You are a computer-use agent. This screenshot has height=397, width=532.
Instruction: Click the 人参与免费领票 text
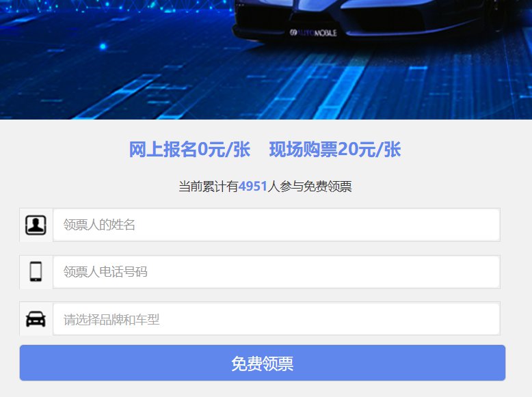pyautogui.click(x=309, y=187)
